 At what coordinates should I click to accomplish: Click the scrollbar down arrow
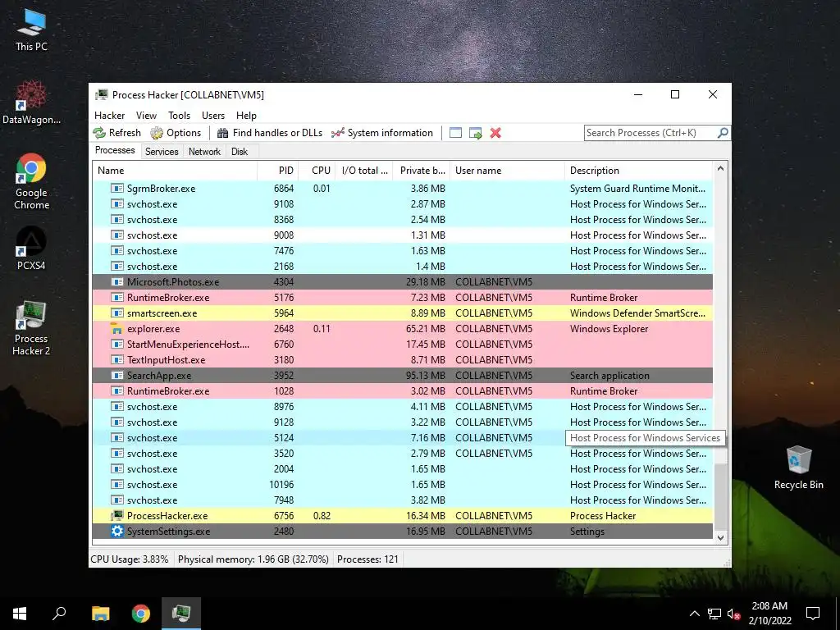[x=720, y=538]
